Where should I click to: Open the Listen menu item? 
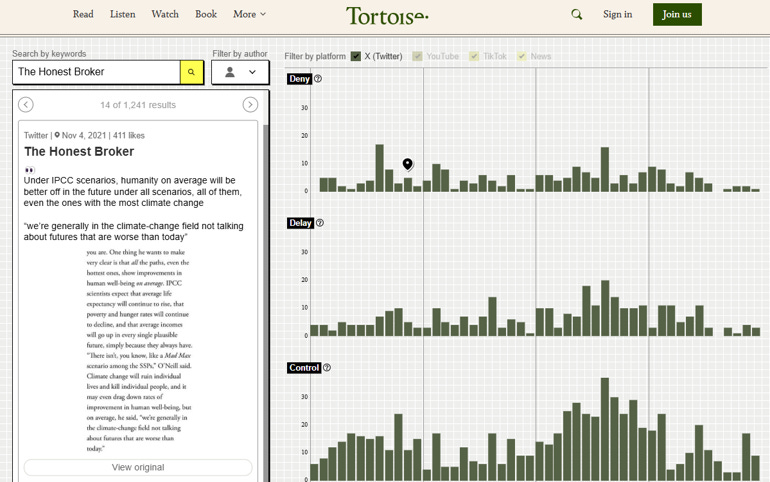(122, 14)
